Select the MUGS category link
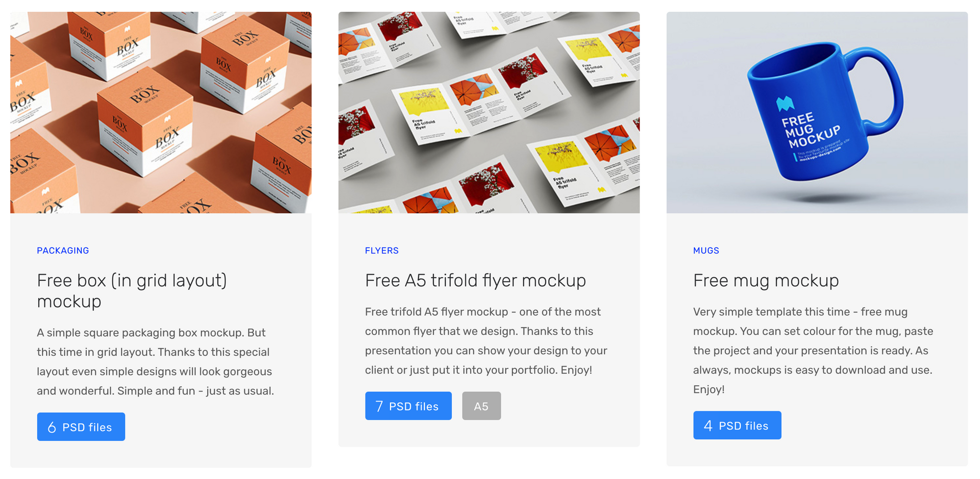Image resolution: width=980 pixels, height=479 pixels. pos(706,251)
